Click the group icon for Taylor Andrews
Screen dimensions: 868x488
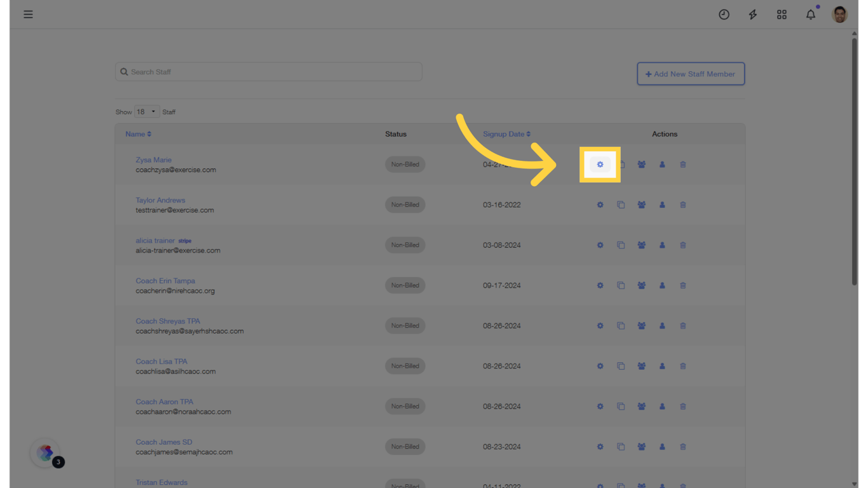[642, 205]
